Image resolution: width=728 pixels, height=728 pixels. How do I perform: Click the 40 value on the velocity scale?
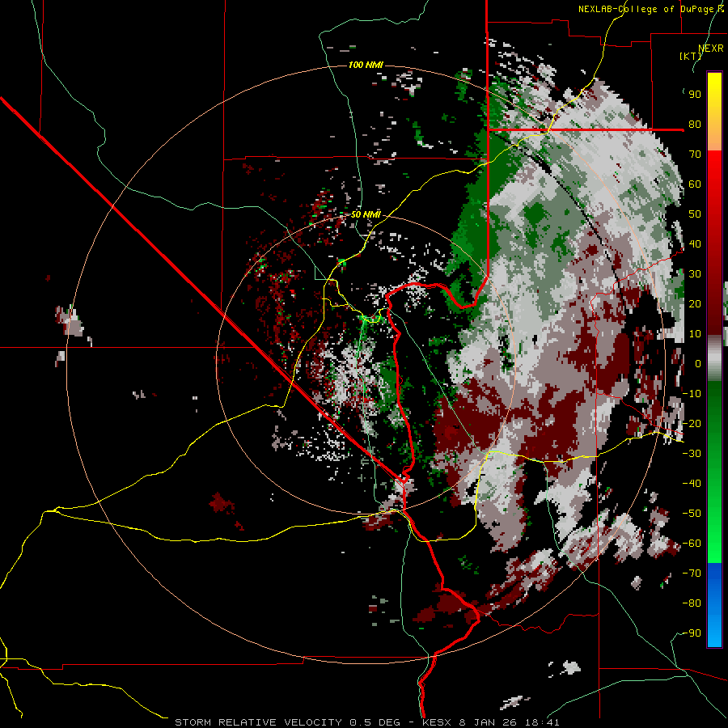coord(695,243)
